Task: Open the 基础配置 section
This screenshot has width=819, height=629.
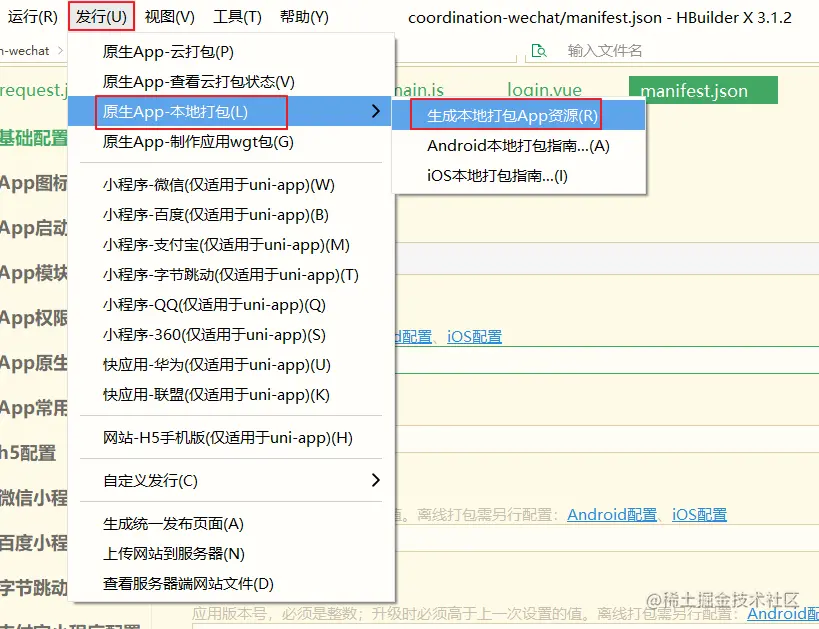Action: coord(34,138)
